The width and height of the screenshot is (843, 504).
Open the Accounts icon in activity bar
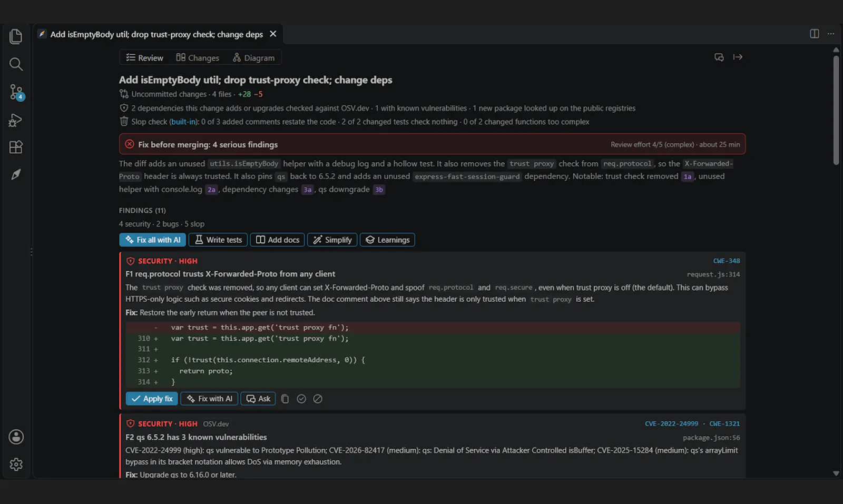16,437
